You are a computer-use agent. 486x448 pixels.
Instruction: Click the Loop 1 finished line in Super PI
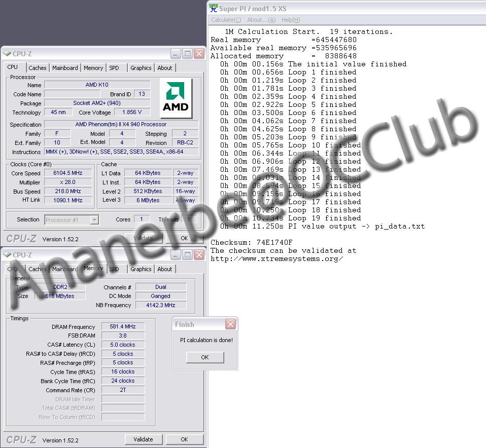tap(288, 72)
